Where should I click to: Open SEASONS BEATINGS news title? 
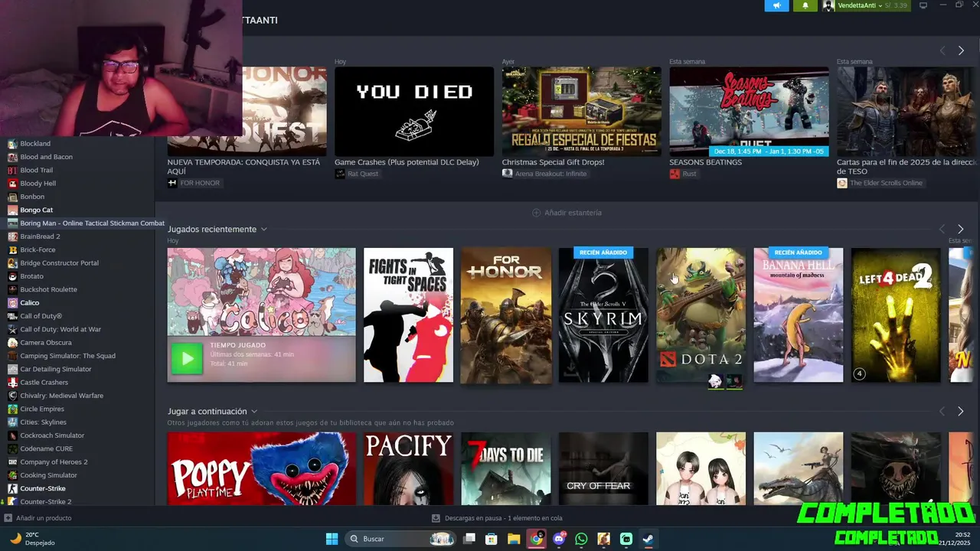[705, 162]
